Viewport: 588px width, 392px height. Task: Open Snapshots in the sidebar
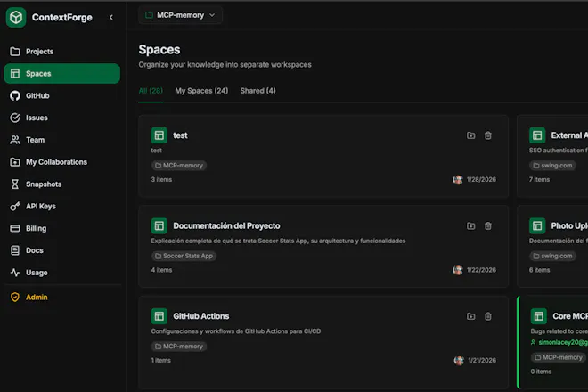62,184
